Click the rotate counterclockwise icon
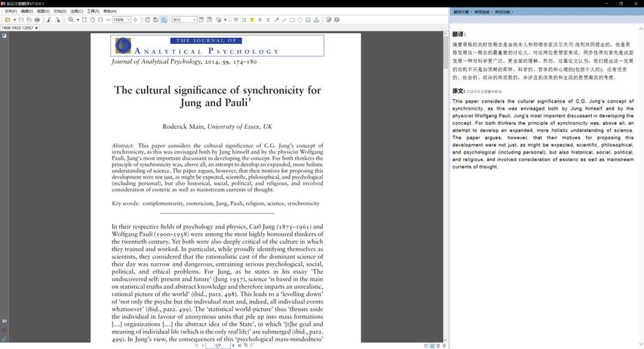 coord(50,20)
